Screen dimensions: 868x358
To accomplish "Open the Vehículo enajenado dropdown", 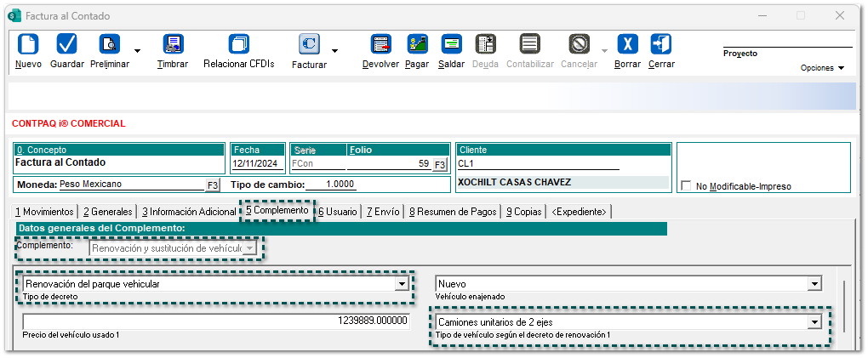I will (x=814, y=284).
